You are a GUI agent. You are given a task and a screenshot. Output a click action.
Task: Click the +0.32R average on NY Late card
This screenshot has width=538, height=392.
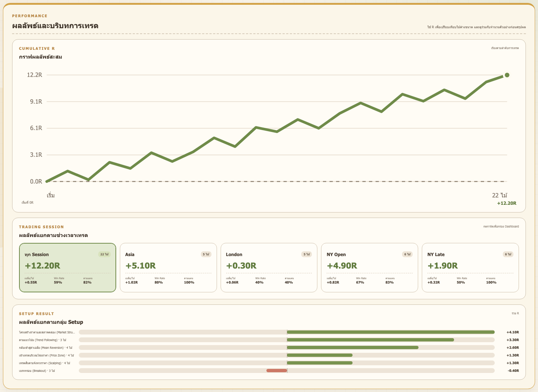click(x=434, y=282)
